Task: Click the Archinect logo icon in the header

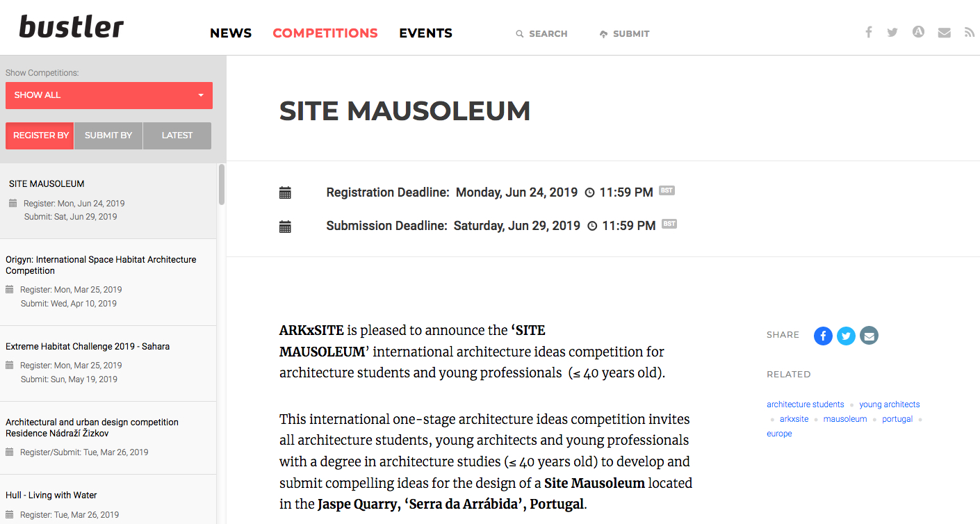Action: pyautogui.click(x=918, y=32)
